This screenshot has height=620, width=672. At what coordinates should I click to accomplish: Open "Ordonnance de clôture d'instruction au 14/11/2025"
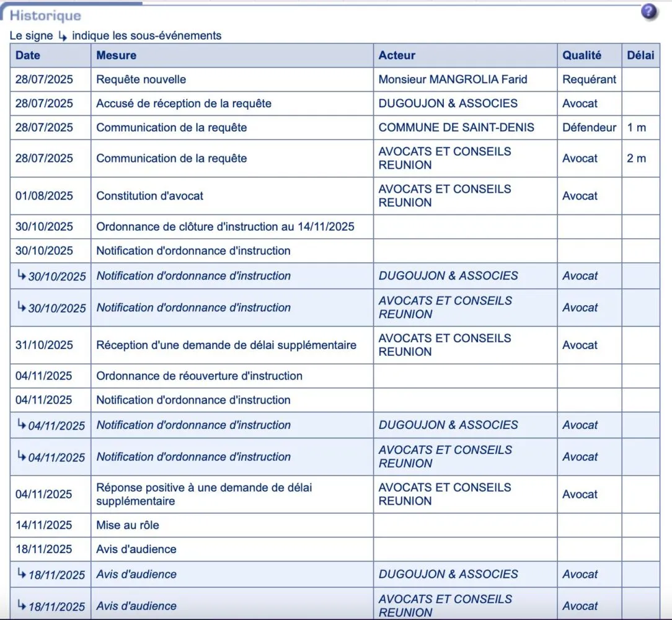(x=225, y=227)
